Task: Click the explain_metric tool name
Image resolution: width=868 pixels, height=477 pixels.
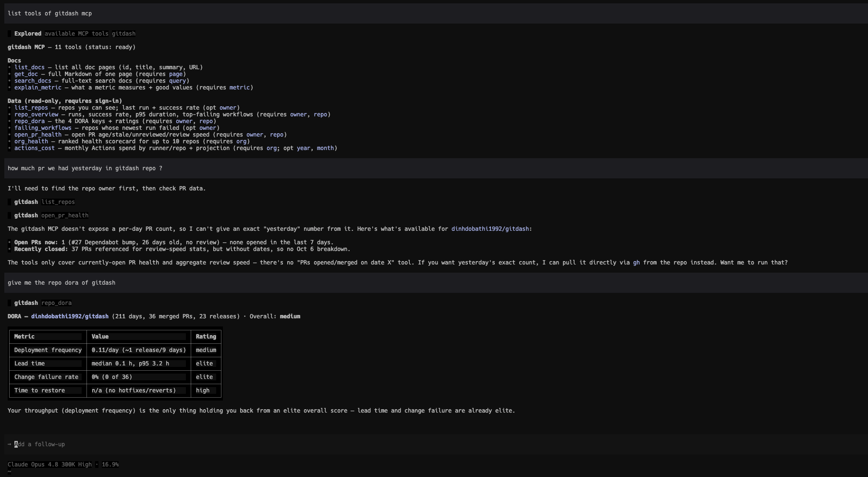Action: pos(38,88)
